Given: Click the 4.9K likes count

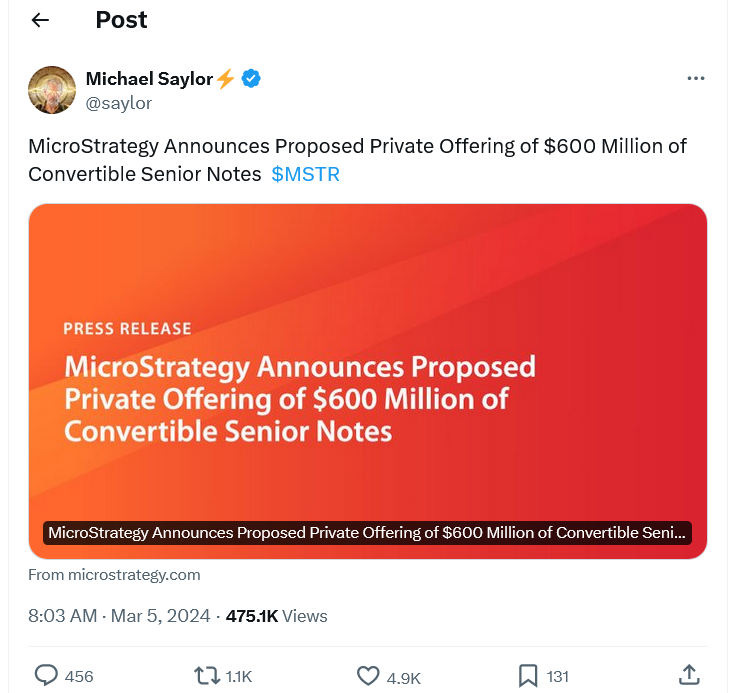Looking at the screenshot, I should coord(403,678).
